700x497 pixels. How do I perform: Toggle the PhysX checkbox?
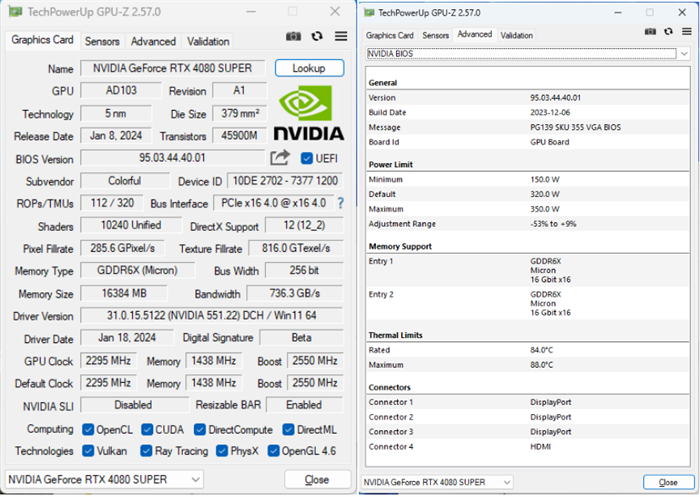(222, 451)
